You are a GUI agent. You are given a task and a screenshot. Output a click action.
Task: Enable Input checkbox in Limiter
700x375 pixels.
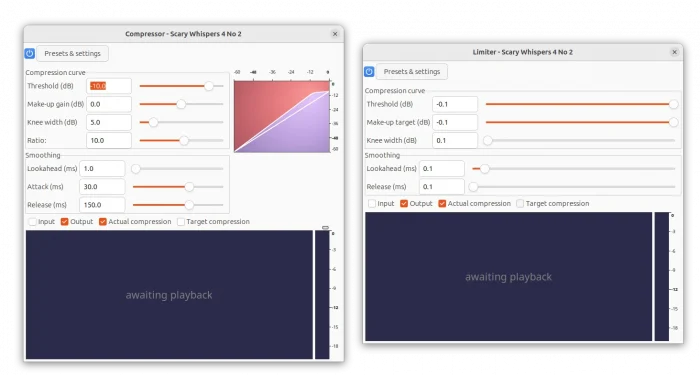pyautogui.click(x=372, y=204)
